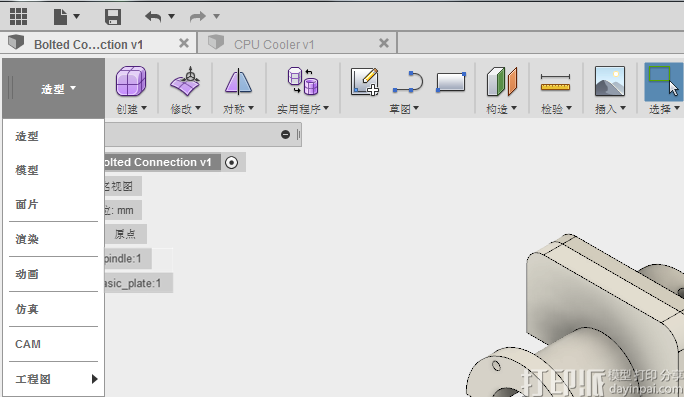Click the inspect (检验) ruler icon
Screen dimensions: 684x397
(555, 82)
